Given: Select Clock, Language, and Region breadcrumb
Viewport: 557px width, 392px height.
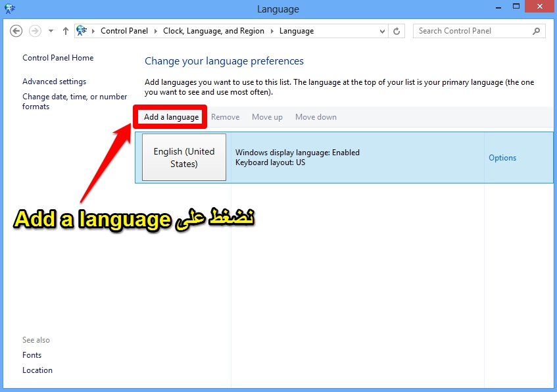Looking at the screenshot, I should pos(214,31).
